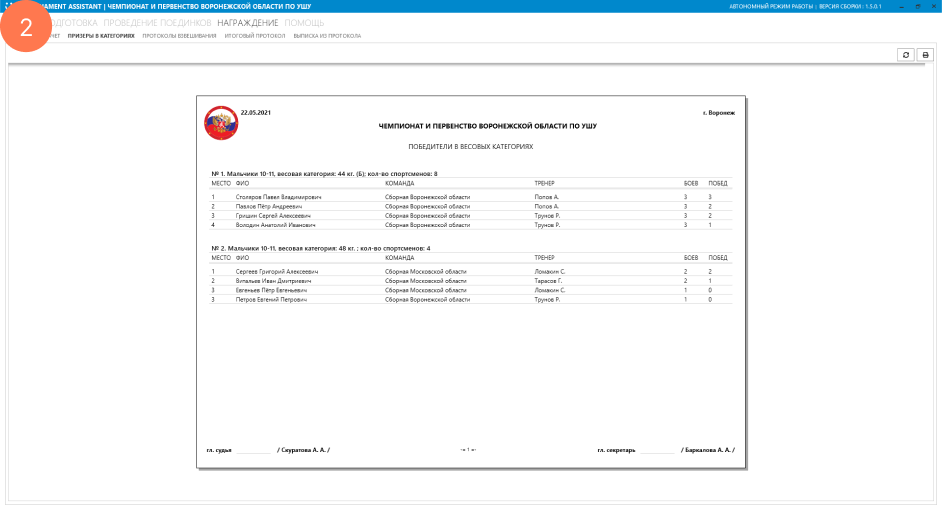The height and width of the screenshot is (506, 942).
Task: Open the Награждение menu section
Action: 247,22
